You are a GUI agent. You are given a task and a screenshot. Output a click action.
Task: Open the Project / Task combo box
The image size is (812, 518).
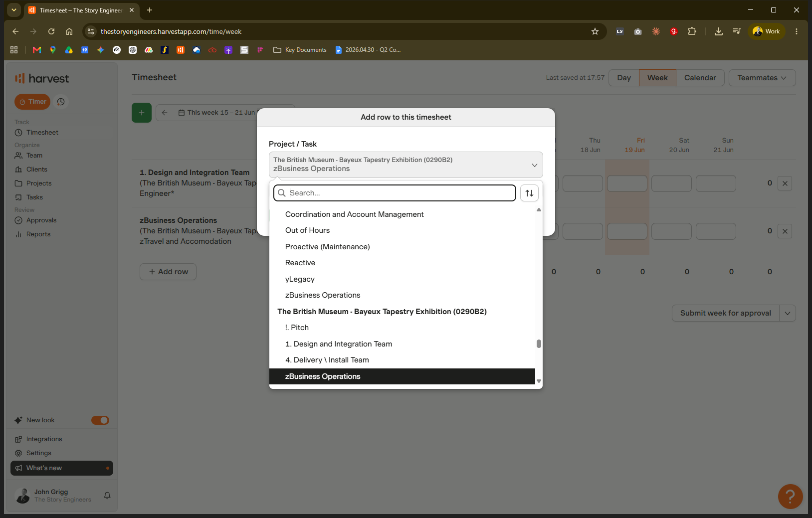pos(406,165)
